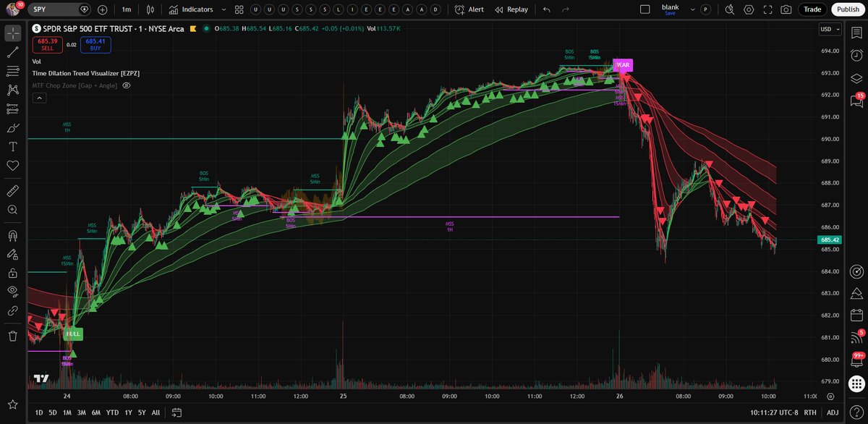The height and width of the screenshot is (424, 868).
Task: Open the watchlist panel icon
Action: click(857, 33)
